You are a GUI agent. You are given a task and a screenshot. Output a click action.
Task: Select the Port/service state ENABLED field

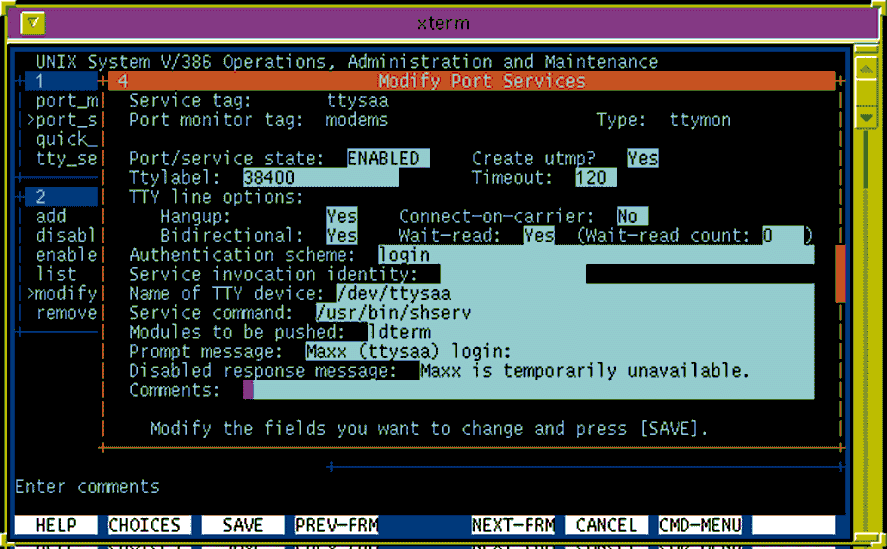(388, 158)
